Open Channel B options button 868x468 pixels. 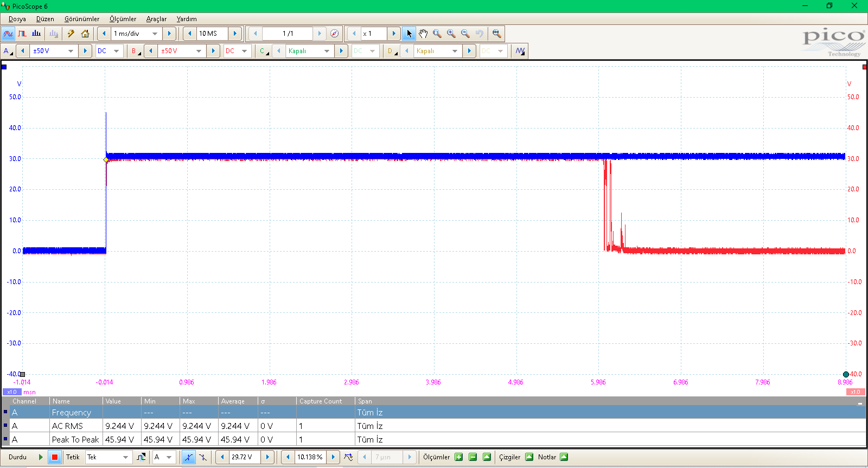click(x=136, y=51)
